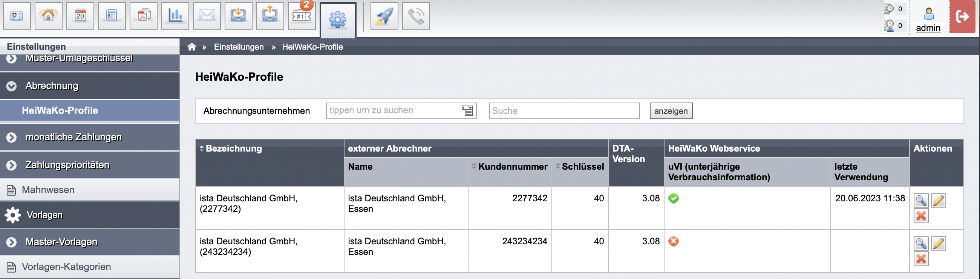This screenshot has width=980, height=279.
Task: Edit ista profile 243234234 with pencil
Action: (x=939, y=244)
